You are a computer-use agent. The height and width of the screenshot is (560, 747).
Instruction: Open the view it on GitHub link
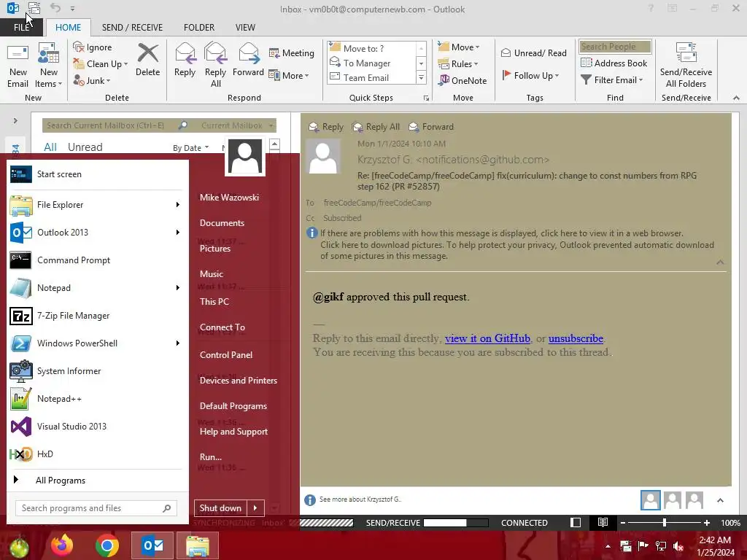pyautogui.click(x=487, y=338)
